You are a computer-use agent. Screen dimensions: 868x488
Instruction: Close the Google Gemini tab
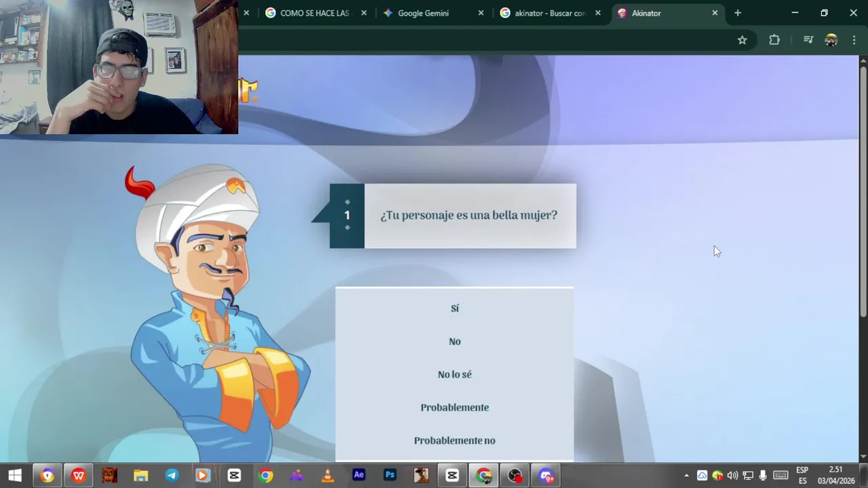point(481,13)
